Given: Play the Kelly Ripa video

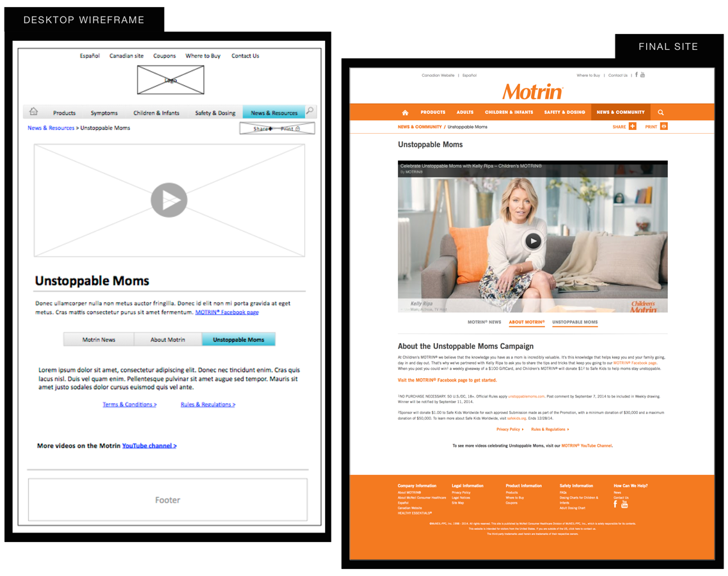Looking at the screenshot, I should coord(533,241).
